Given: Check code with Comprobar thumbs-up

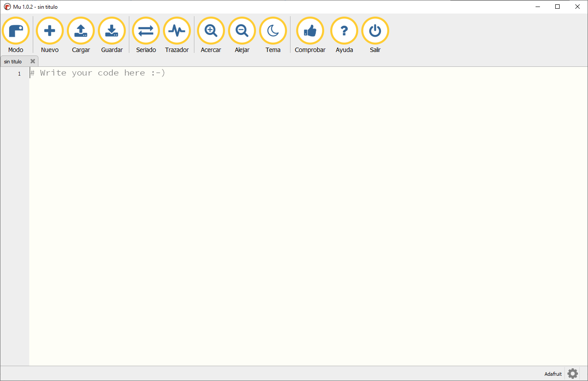Looking at the screenshot, I should click(310, 35).
